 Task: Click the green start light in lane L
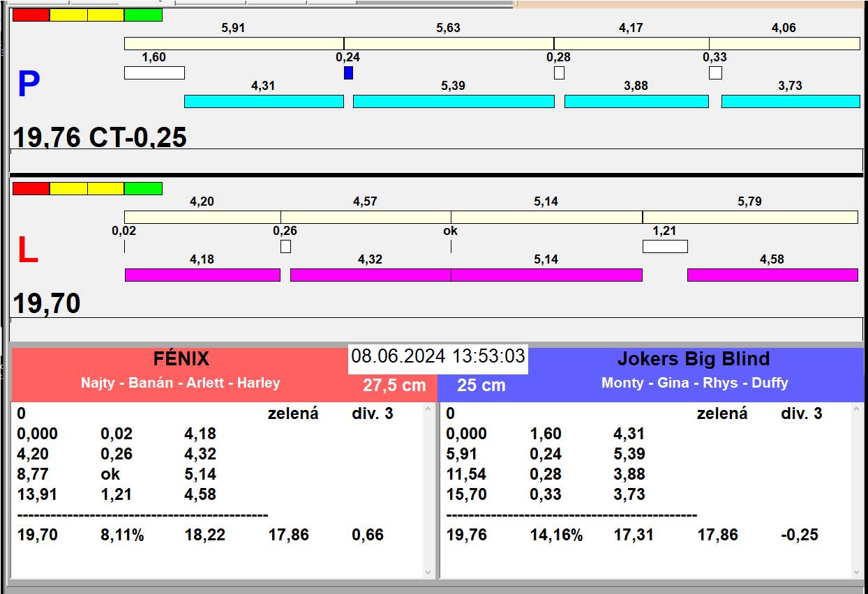click(x=143, y=188)
